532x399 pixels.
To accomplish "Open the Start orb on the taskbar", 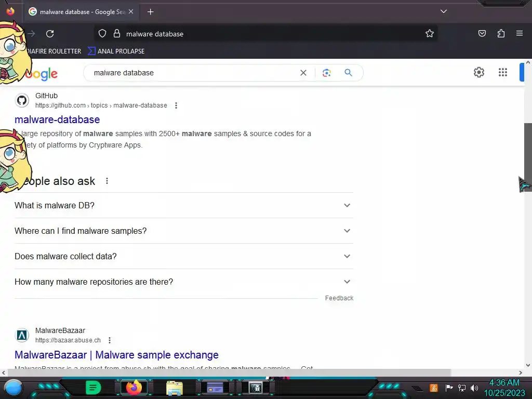I will click(x=13, y=388).
